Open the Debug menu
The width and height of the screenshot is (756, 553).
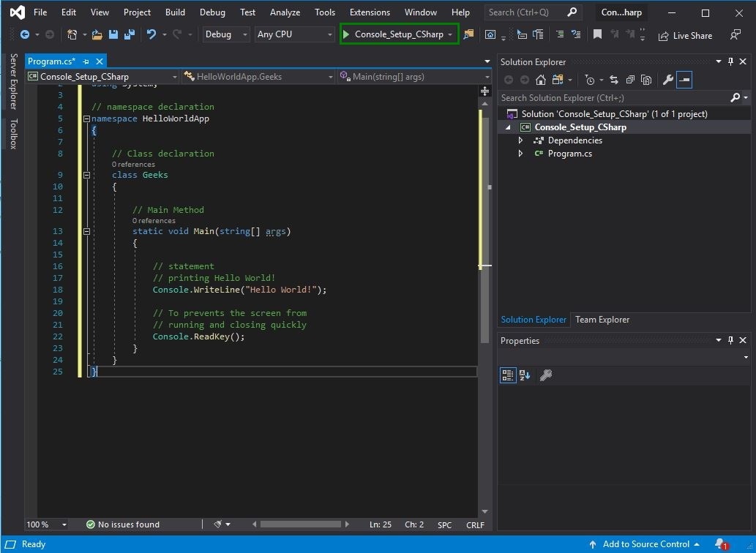212,12
